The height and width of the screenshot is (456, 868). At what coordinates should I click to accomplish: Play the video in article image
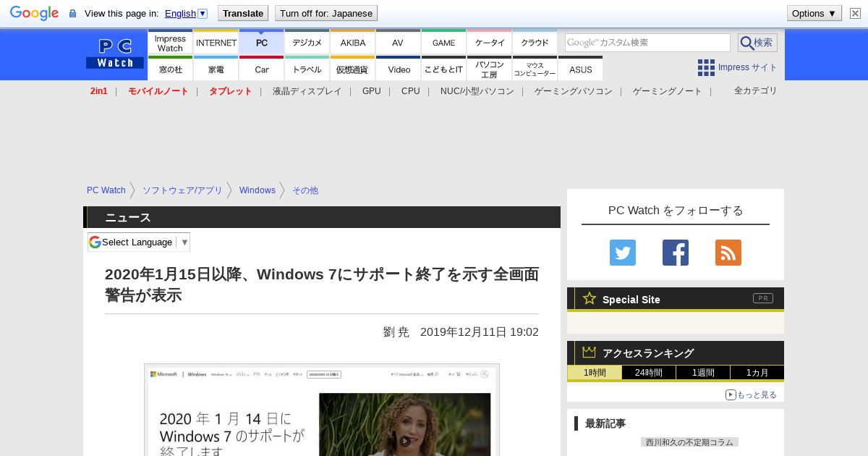(x=405, y=441)
